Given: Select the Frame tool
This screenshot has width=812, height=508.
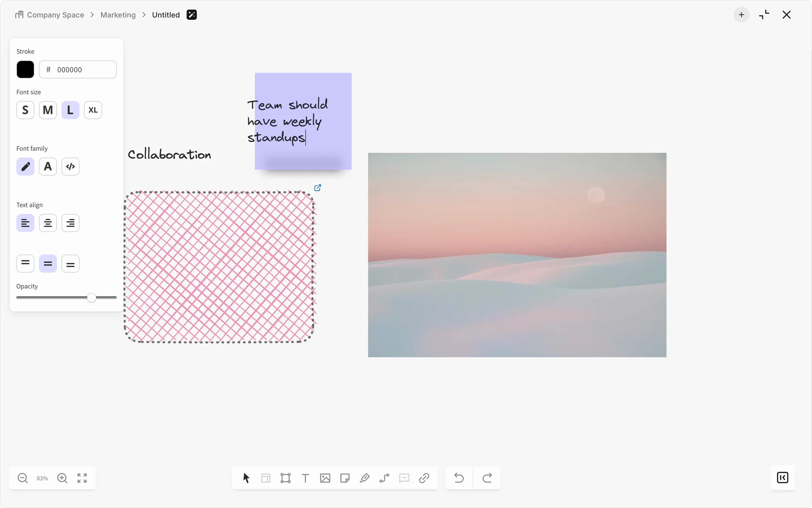Looking at the screenshot, I should tap(285, 478).
